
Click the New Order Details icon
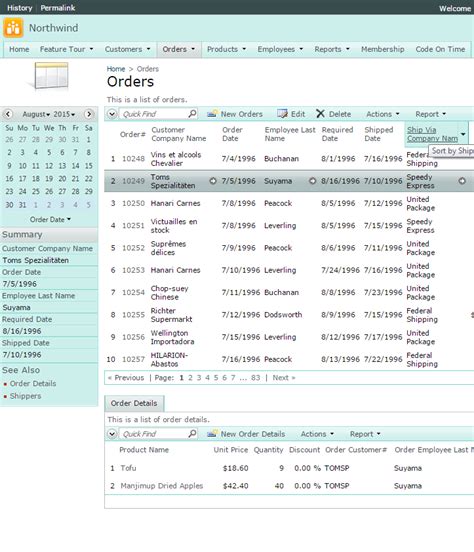point(212,434)
